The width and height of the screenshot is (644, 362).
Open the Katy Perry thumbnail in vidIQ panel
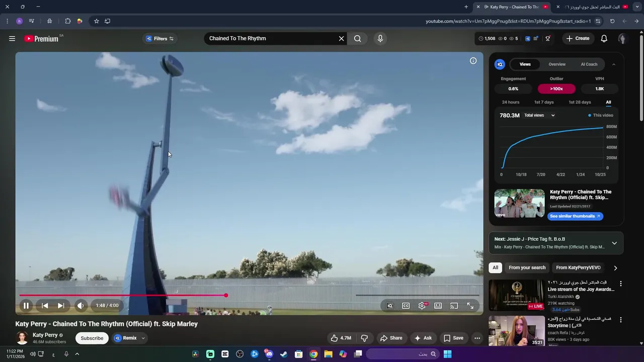(519, 203)
